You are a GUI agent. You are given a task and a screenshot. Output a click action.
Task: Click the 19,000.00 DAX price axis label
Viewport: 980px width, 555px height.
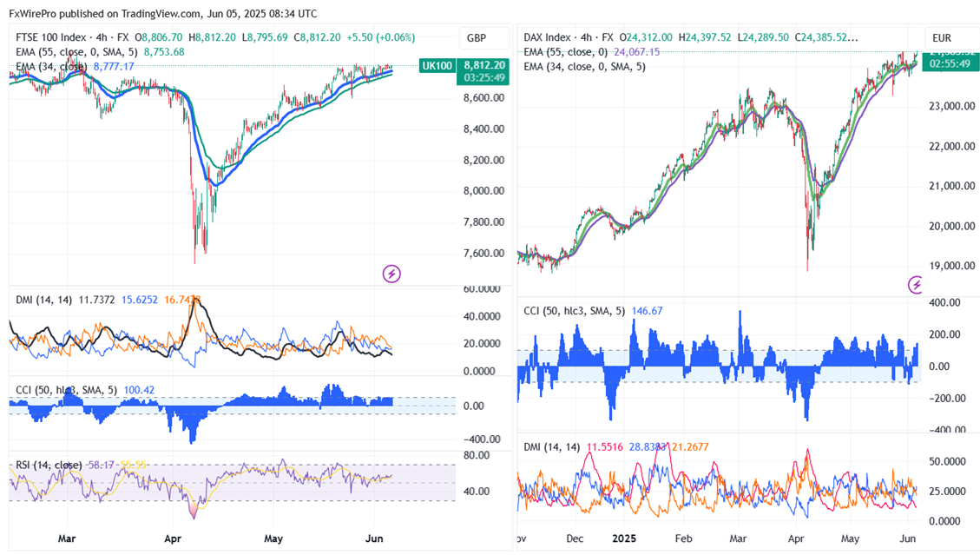(x=952, y=266)
